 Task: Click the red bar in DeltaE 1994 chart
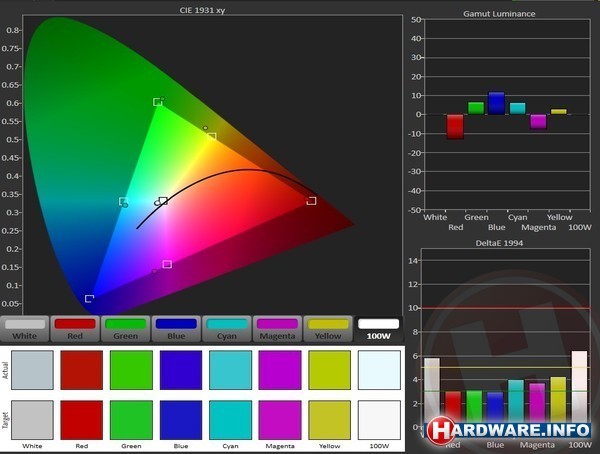click(453, 406)
